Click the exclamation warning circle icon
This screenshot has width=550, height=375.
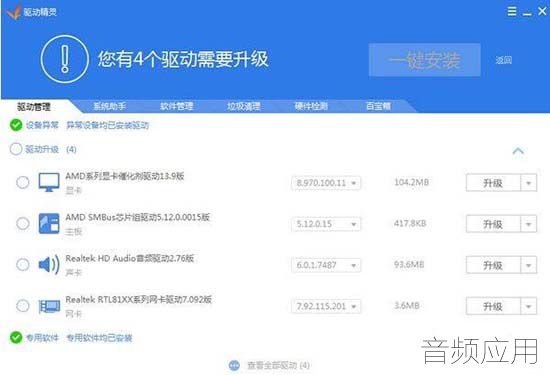pos(65,59)
